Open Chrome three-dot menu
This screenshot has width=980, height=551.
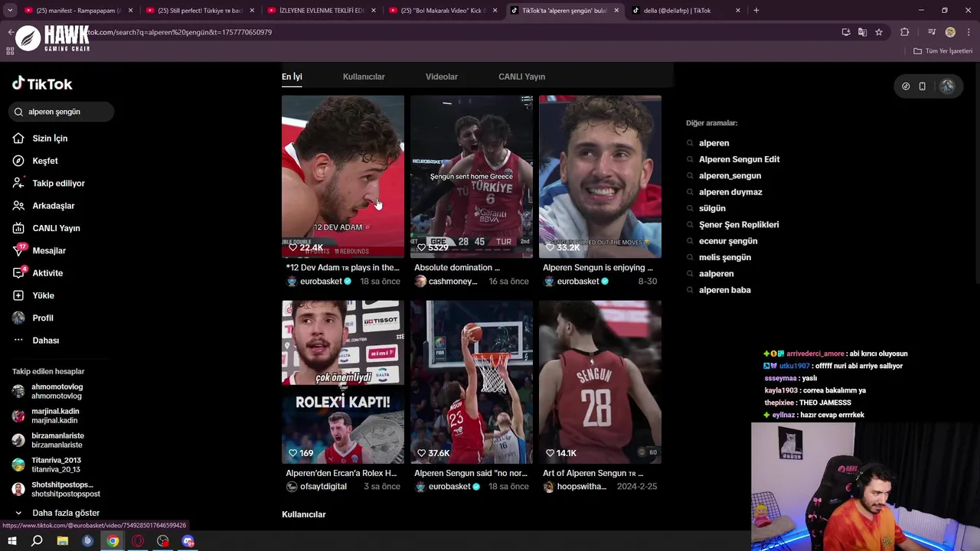coord(969,32)
